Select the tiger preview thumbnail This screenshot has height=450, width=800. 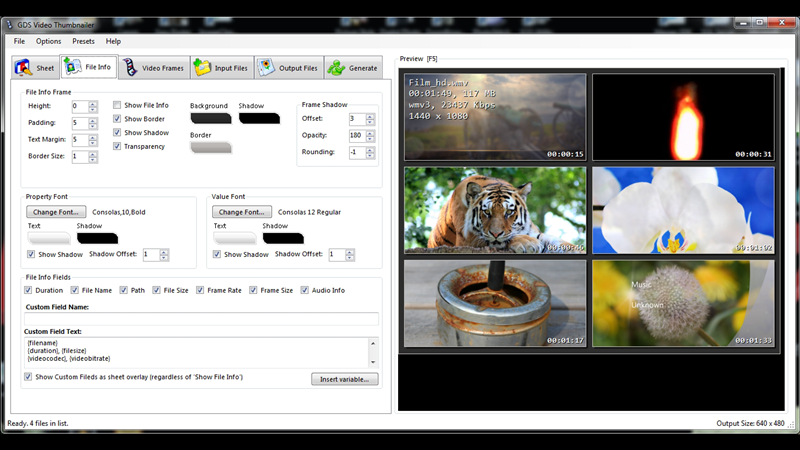[495, 210]
